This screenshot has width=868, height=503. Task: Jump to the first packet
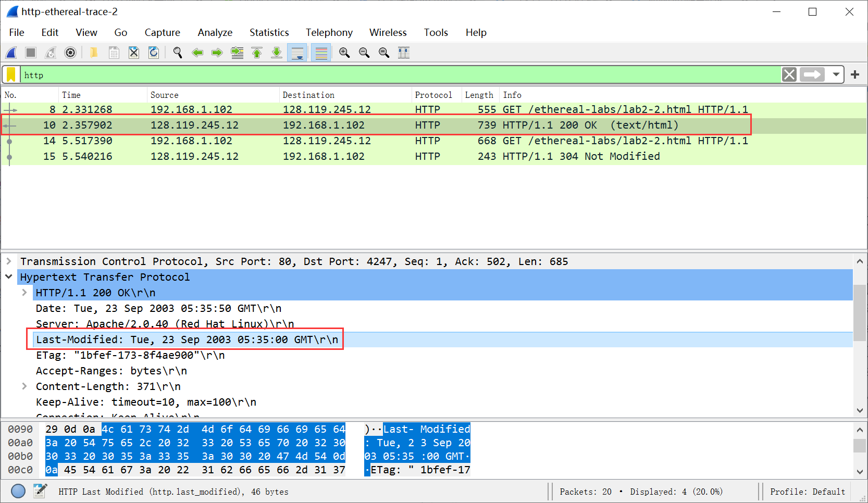point(257,53)
